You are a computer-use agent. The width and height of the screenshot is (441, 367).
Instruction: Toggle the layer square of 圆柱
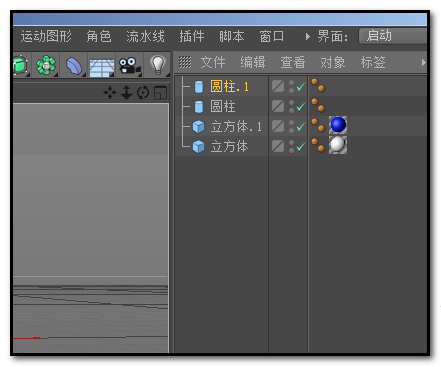pos(278,106)
